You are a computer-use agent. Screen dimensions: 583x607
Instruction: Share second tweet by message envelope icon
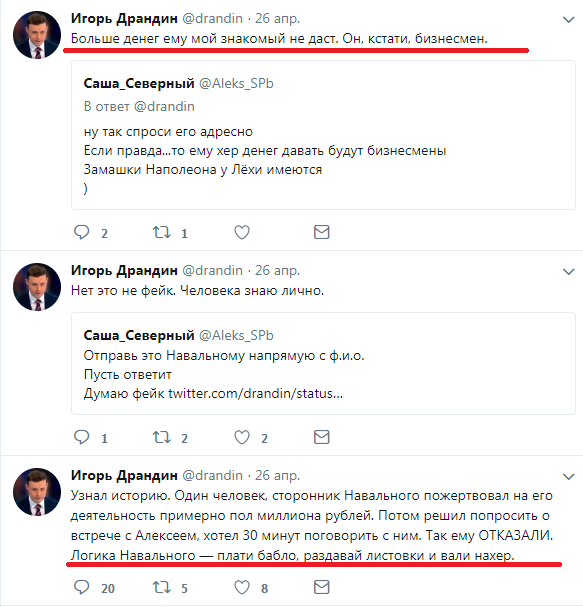tap(321, 437)
